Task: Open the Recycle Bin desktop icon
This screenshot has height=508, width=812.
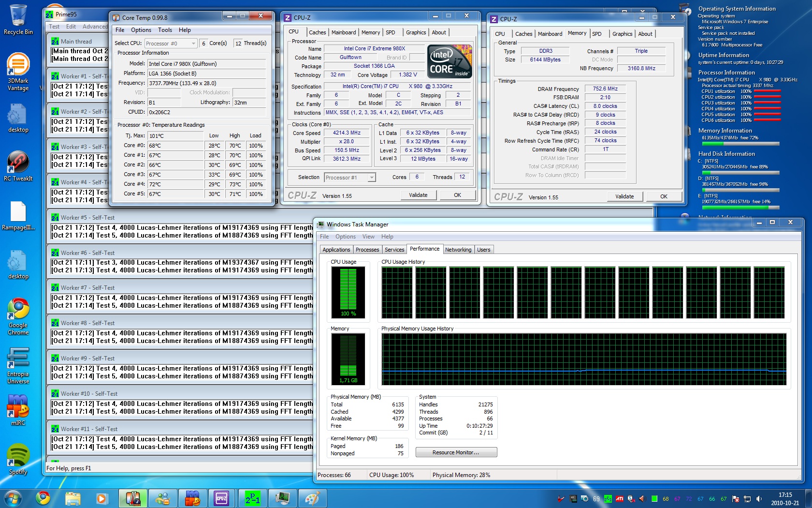Action: pos(18,20)
